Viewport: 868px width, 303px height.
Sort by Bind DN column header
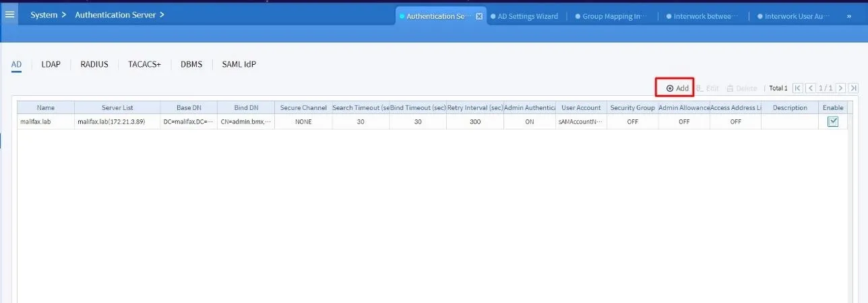[x=246, y=108]
